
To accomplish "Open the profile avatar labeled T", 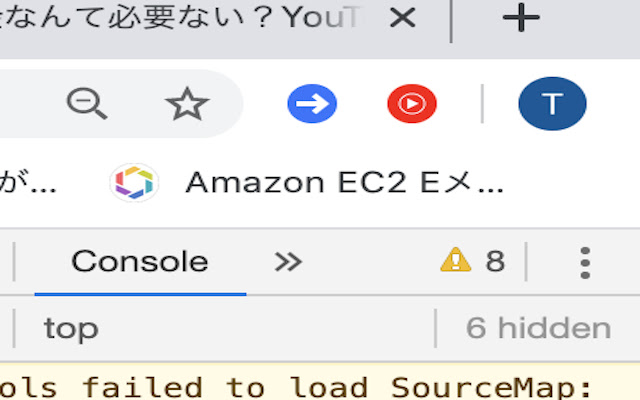I will pyautogui.click(x=552, y=104).
